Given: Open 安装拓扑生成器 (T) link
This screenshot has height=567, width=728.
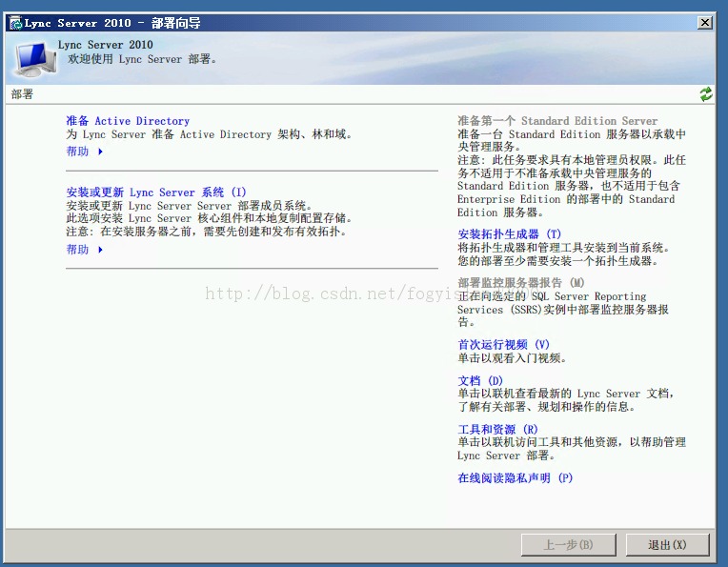Looking at the screenshot, I should click(x=510, y=234).
